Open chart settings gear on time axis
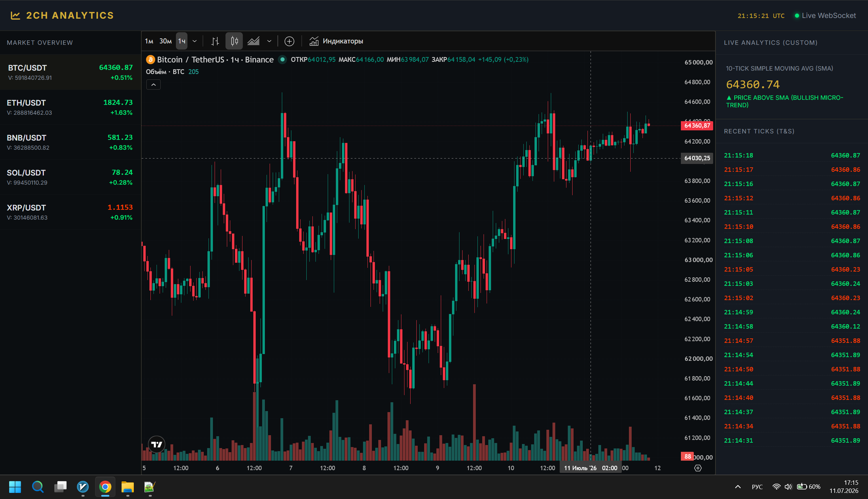 tap(698, 468)
